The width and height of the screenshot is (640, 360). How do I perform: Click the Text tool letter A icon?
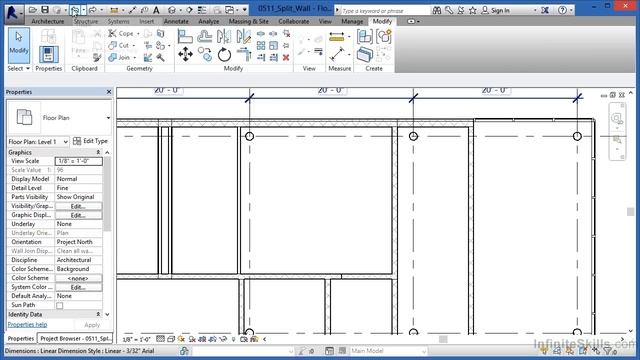pos(156,10)
